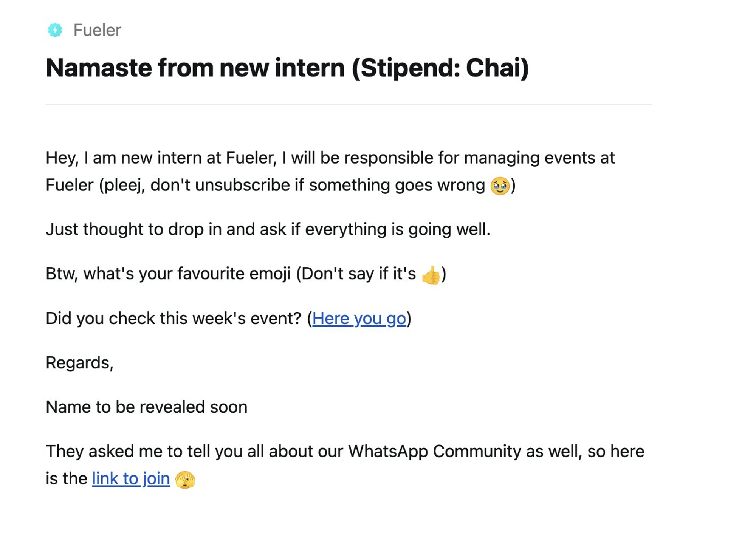Viewport: 756px width, 537px height.
Task: Click the "Name to be revealed soon" line
Action: tap(146, 407)
